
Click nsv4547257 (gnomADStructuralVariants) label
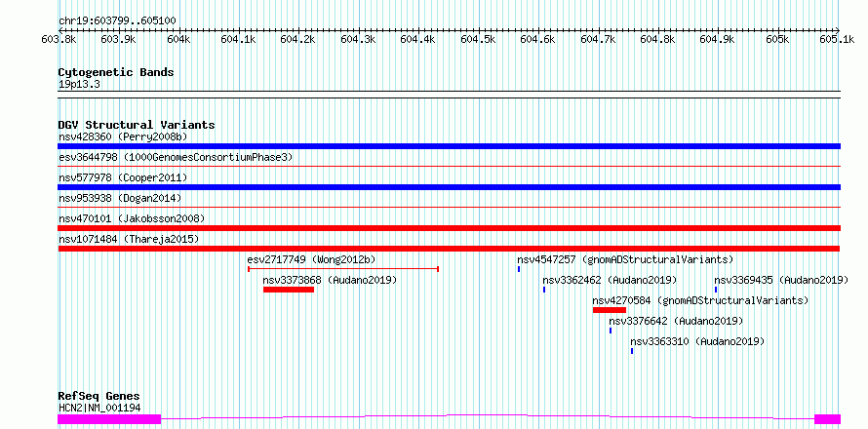tap(625, 259)
